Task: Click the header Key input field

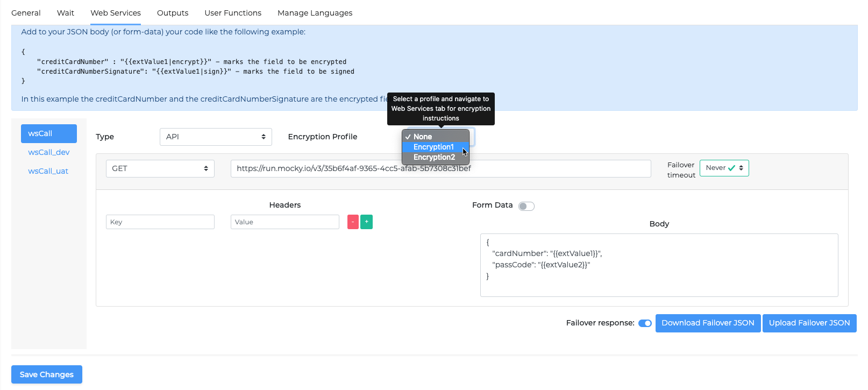Action: (160, 222)
